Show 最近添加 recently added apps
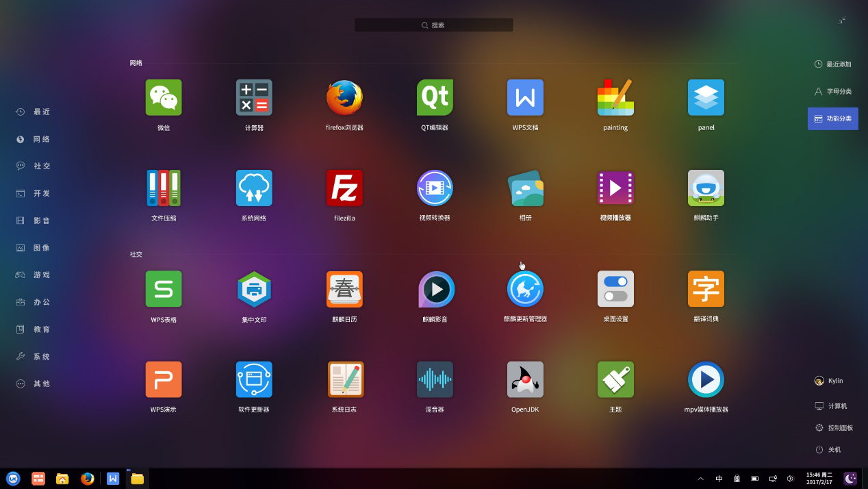868x489 pixels. coord(832,64)
